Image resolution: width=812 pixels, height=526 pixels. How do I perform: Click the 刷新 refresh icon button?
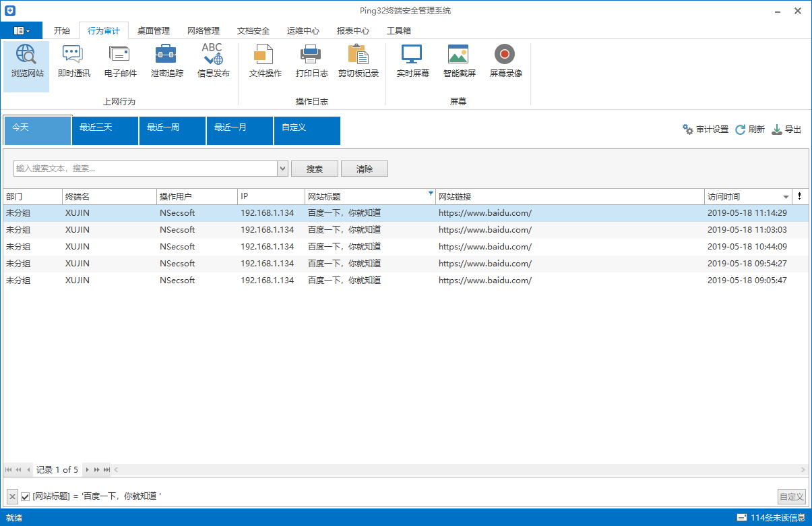pos(749,129)
